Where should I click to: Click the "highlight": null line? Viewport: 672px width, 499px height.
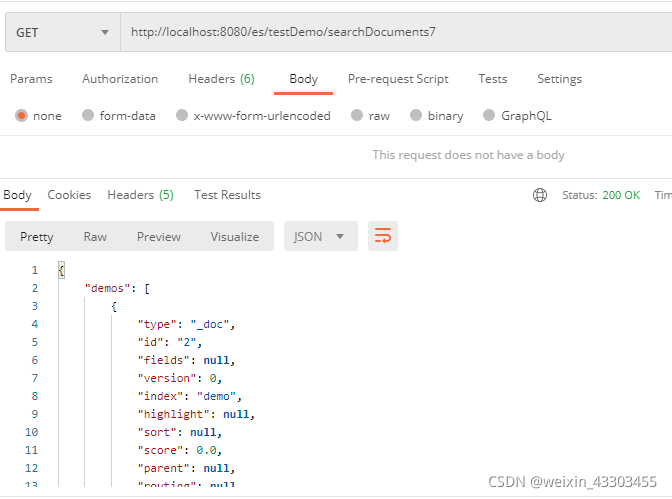196,414
